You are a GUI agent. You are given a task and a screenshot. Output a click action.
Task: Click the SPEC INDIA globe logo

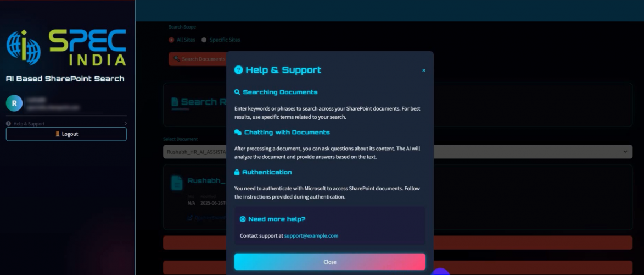point(24,47)
